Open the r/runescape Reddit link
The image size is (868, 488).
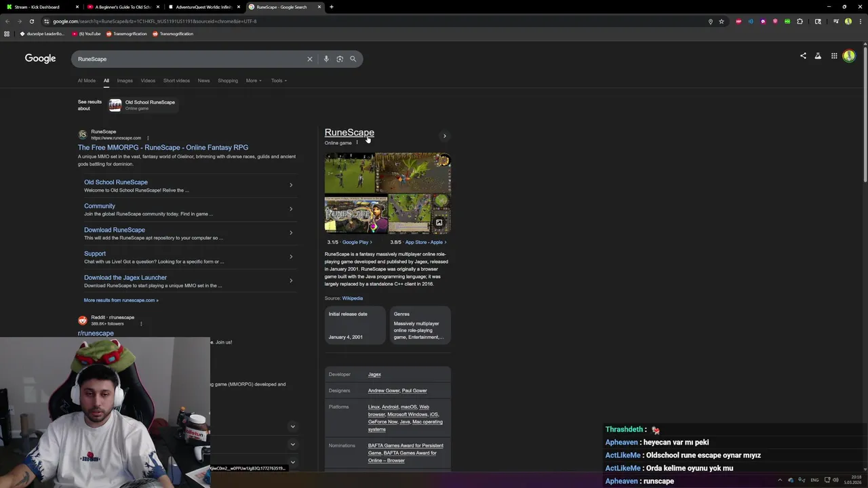(x=96, y=333)
